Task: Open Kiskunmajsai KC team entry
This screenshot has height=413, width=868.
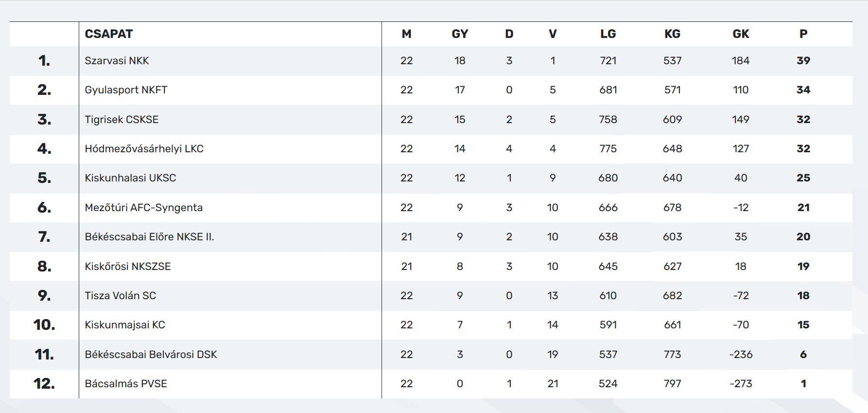Action: pyautogui.click(x=125, y=325)
